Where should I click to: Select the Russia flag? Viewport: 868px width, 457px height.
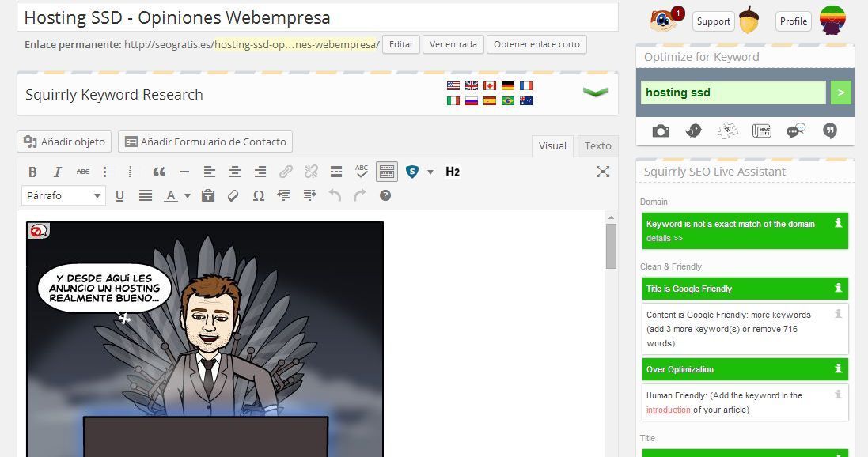(x=471, y=100)
